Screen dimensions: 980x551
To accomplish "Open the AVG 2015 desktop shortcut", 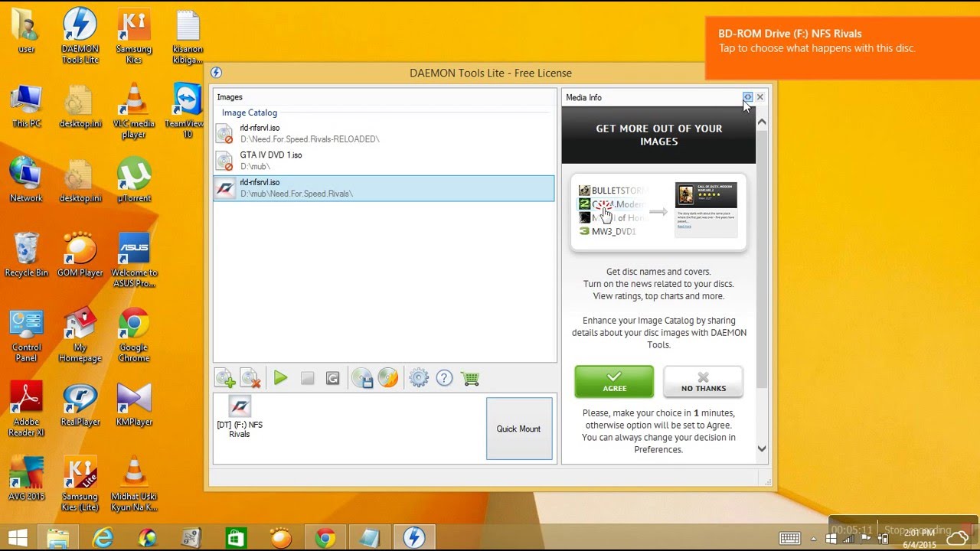I will click(26, 480).
